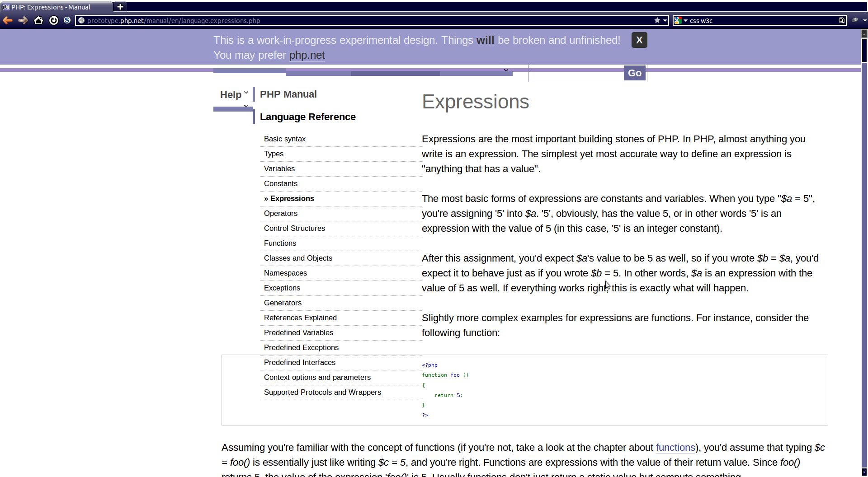Select Operators in the Language Reference list
The height and width of the screenshot is (477, 868).
pyautogui.click(x=281, y=213)
